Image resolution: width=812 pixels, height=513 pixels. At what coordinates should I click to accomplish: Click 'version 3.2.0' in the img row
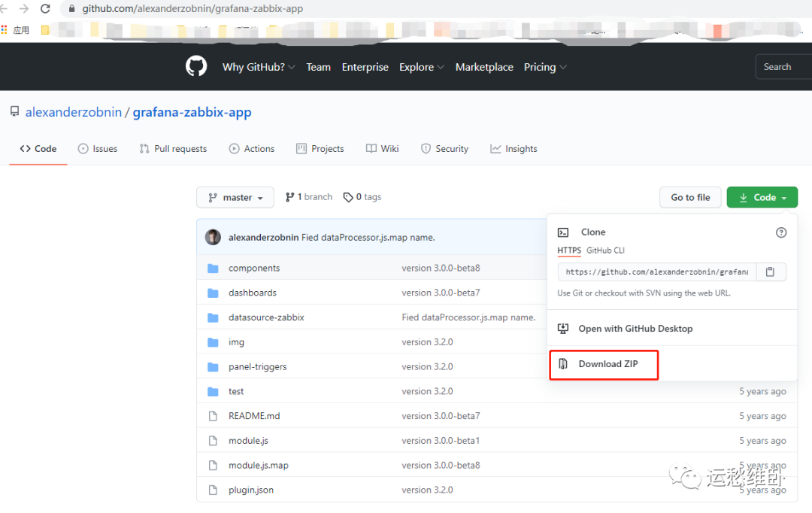coord(427,342)
